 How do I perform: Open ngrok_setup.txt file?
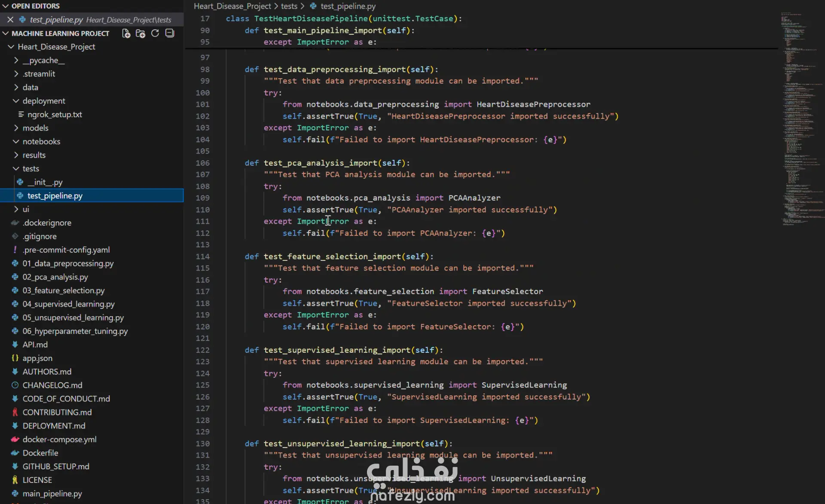(x=55, y=115)
